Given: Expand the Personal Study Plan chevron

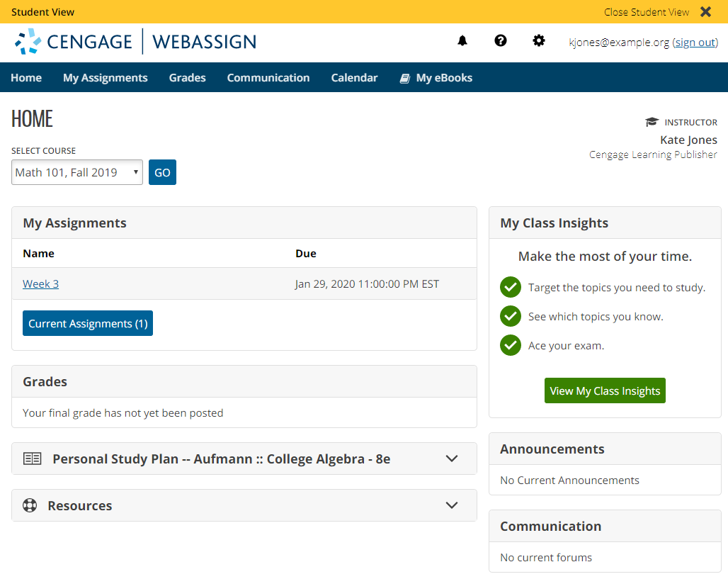Looking at the screenshot, I should click(452, 459).
